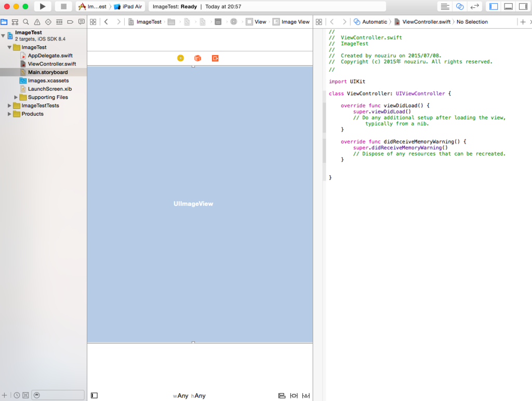Image resolution: width=532 pixels, height=401 pixels.
Task: Select the First Responder dock icon
Action: (x=197, y=58)
